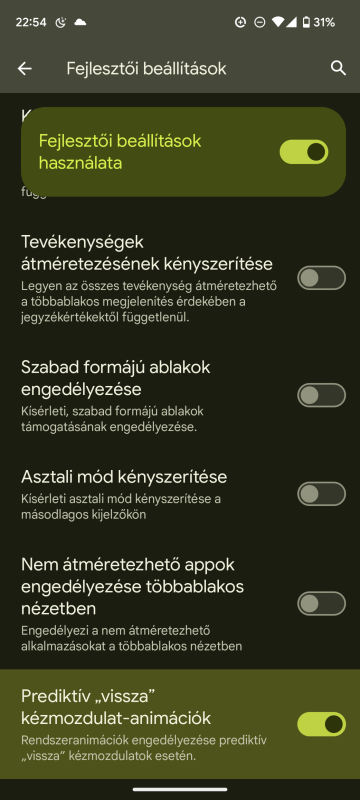Viewport: 360px width, 800px height.
Task: Toggle Nem átméretezhető appok többablakos switch
Action: coord(321,604)
